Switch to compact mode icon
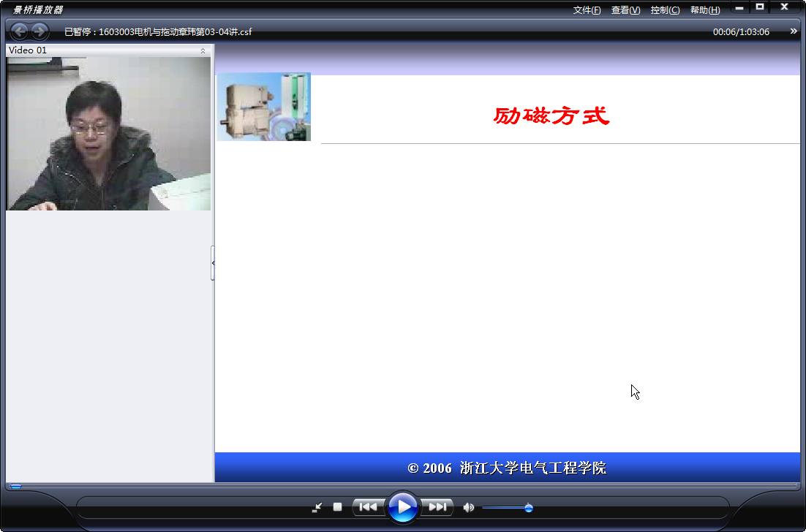 point(317,507)
